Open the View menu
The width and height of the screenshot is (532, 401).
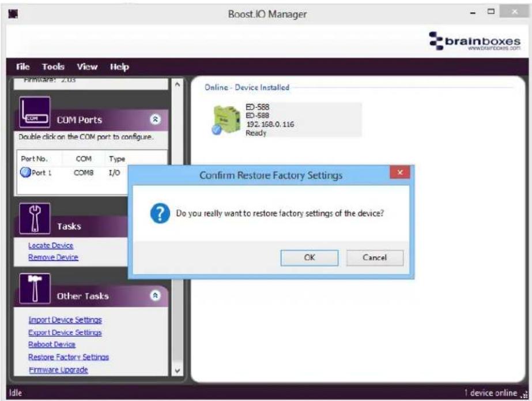(87, 66)
